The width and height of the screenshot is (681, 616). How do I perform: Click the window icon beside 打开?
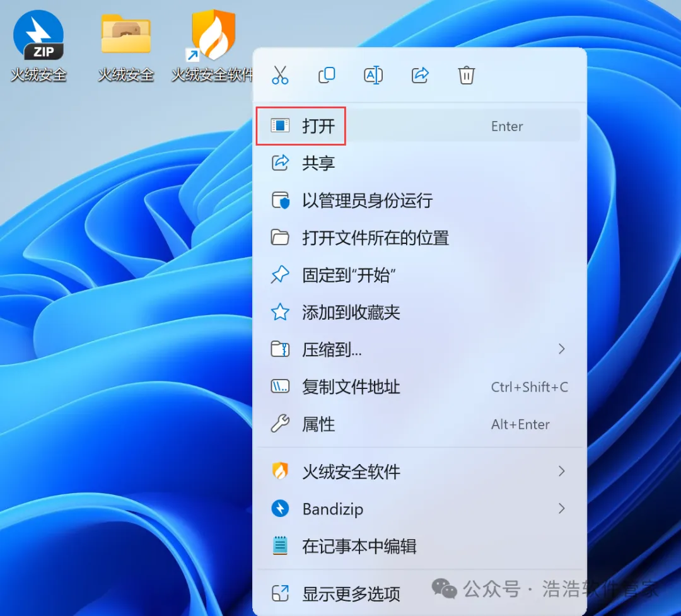280,126
